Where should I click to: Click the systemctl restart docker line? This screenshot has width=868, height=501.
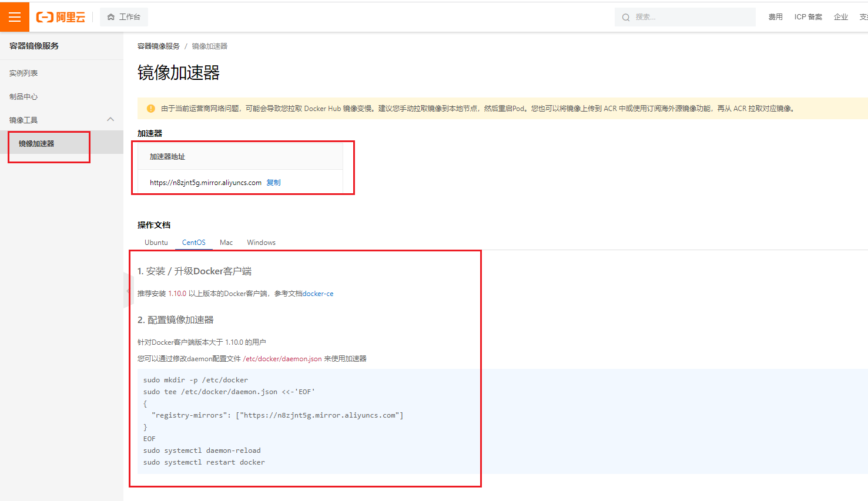pyautogui.click(x=204, y=462)
